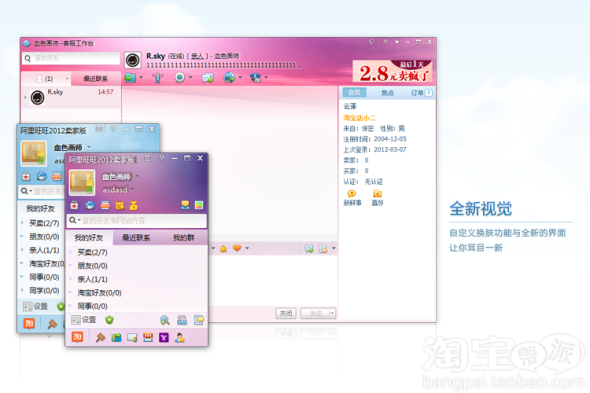The height and width of the screenshot is (393, 590).
Task: Click the yellow calendar icon beside money bag
Action: 120,206
